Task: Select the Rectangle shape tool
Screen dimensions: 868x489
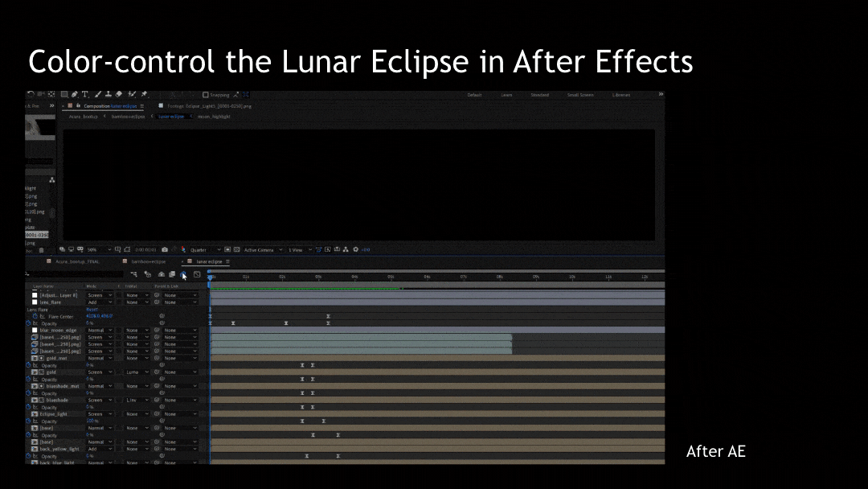Action: [64, 95]
